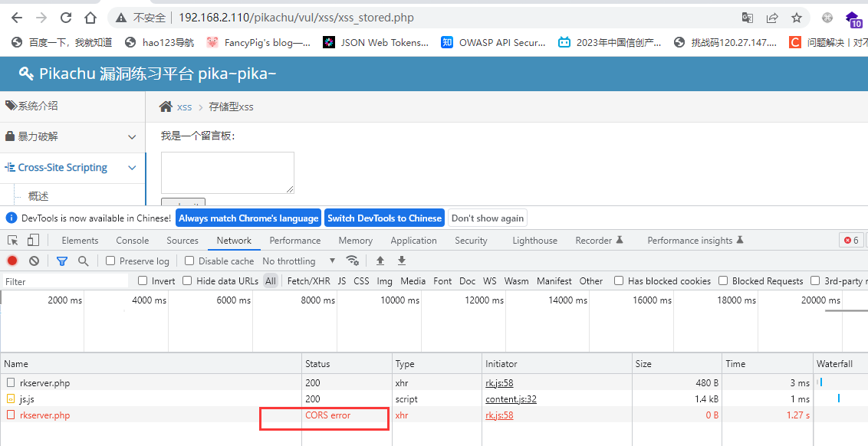The image size is (868, 446).
Task: Enable the Preserve log checkbox
Action: 111,261
